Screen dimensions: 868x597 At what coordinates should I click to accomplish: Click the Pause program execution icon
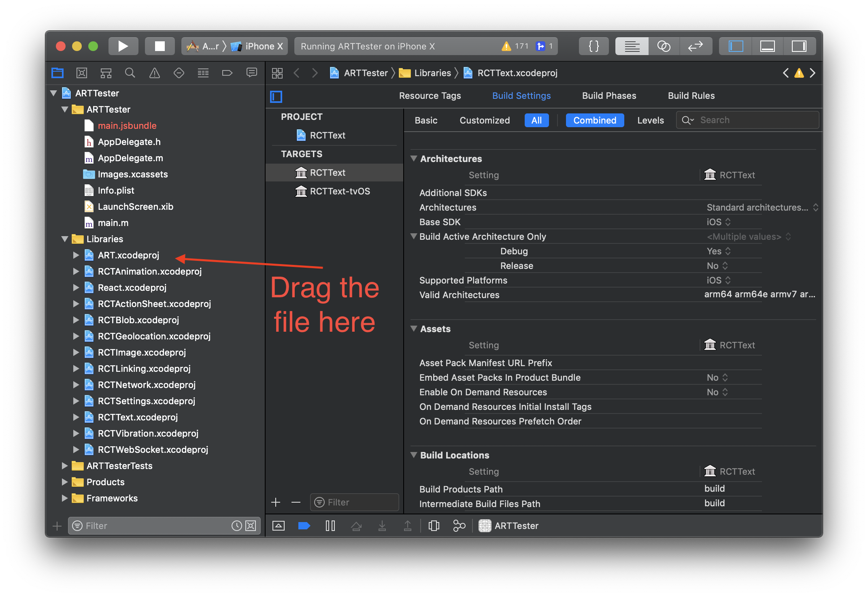click(x=330, y=526)
